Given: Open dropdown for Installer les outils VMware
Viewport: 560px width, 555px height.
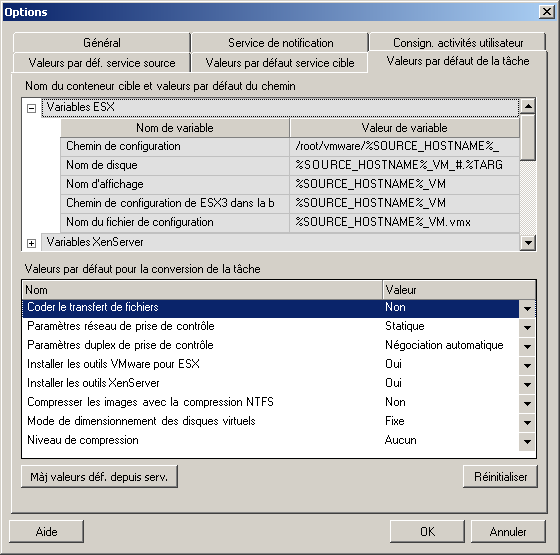Looking at the screenshot, I should click(527, 365).
